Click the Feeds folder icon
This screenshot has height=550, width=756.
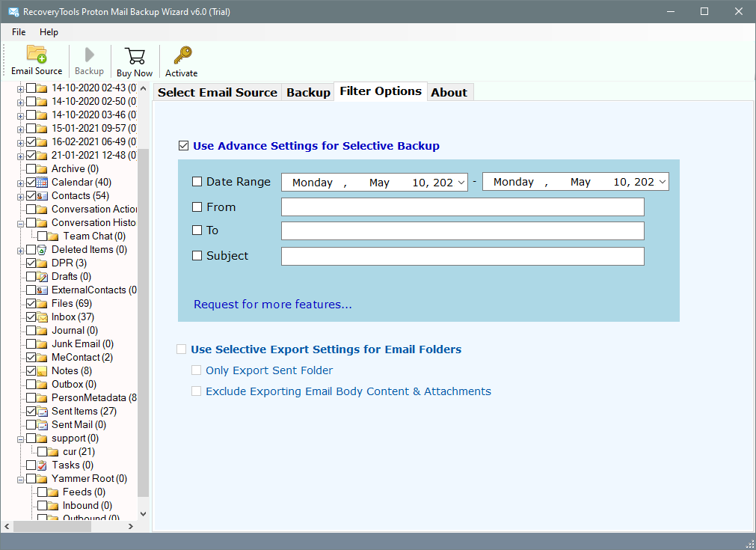54,492
